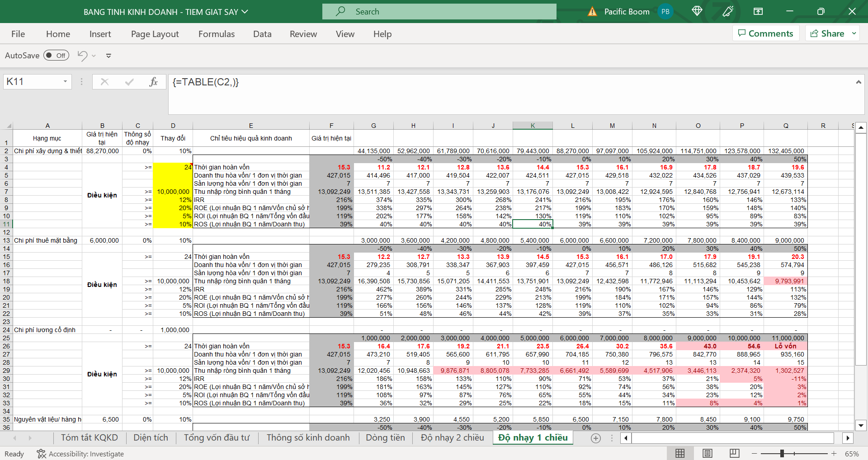868x460 pixels.
Task: Open Ribbon Display Options icon
Action: (758, 11)
